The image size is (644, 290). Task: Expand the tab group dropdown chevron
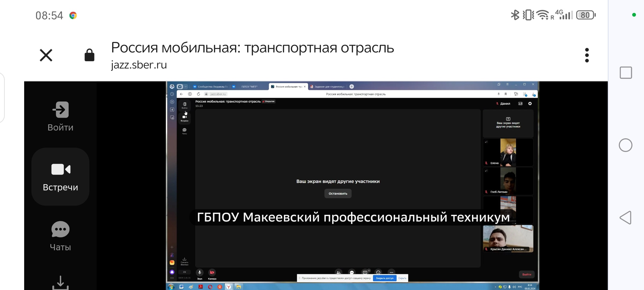(x=186, y=86)
